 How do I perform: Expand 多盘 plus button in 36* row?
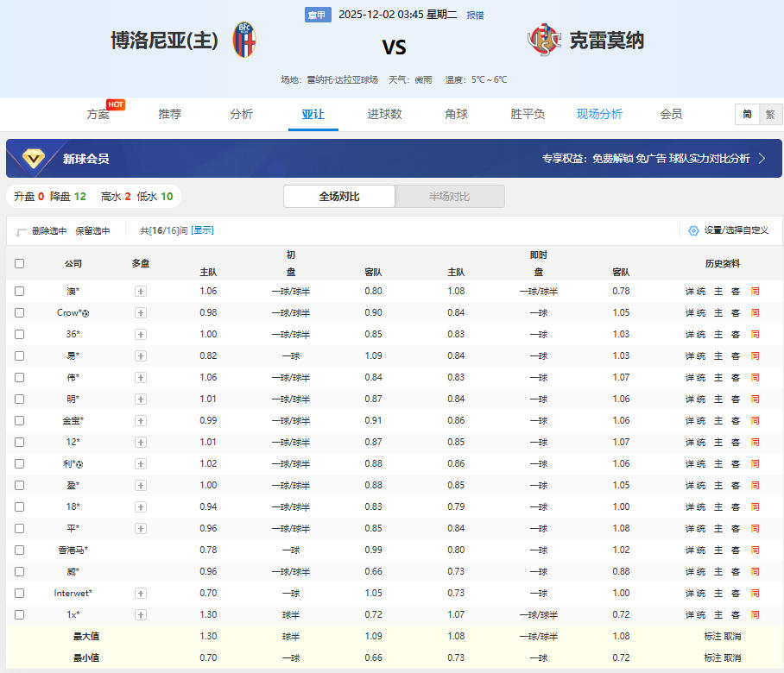point(141,335)
